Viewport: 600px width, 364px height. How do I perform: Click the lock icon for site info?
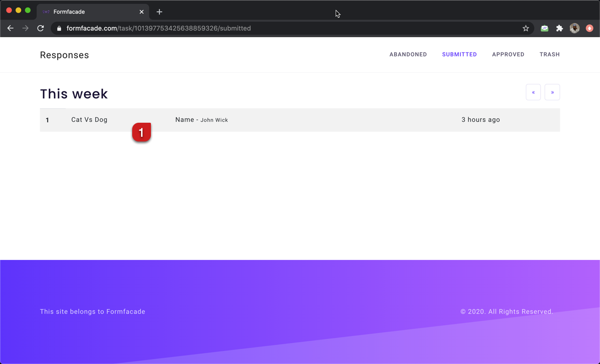(59, 29)
